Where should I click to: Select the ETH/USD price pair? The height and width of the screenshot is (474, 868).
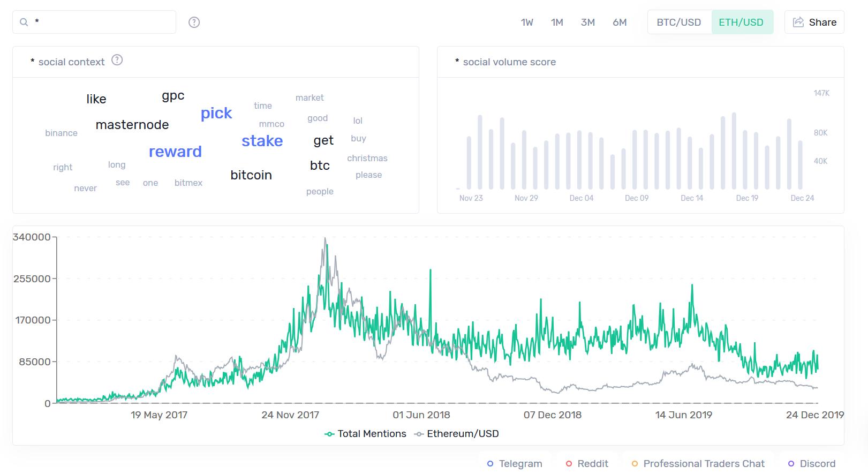pyautogui.click(x=741, y=22)
